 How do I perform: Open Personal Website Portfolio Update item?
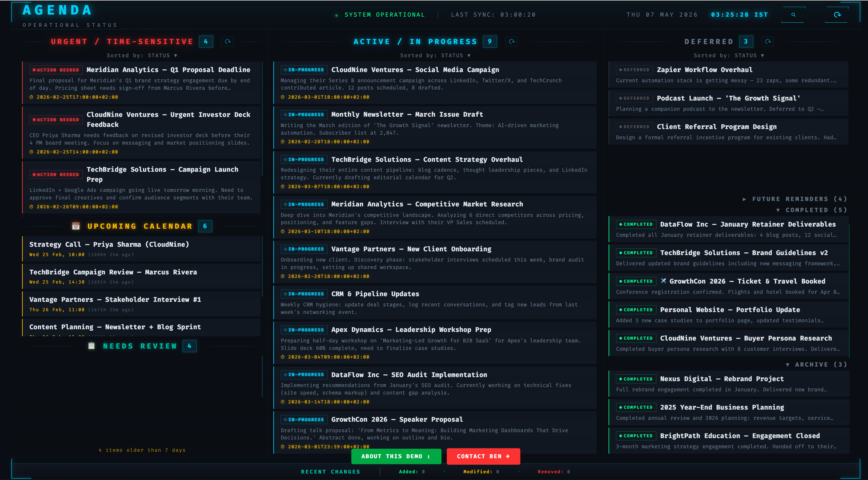[x=729, y=314]
